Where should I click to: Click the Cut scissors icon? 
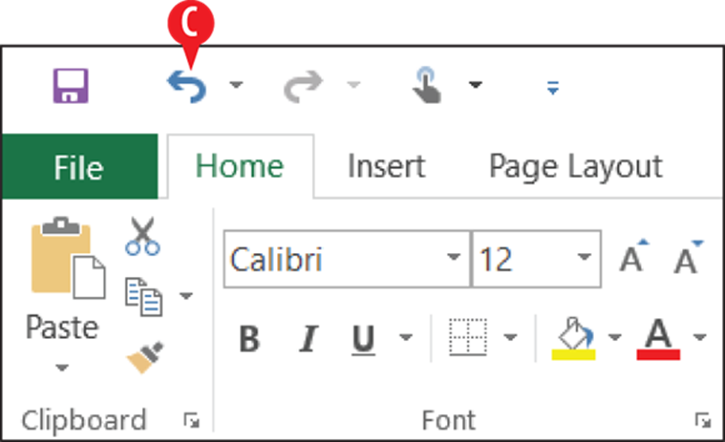(x=142, y=236)
